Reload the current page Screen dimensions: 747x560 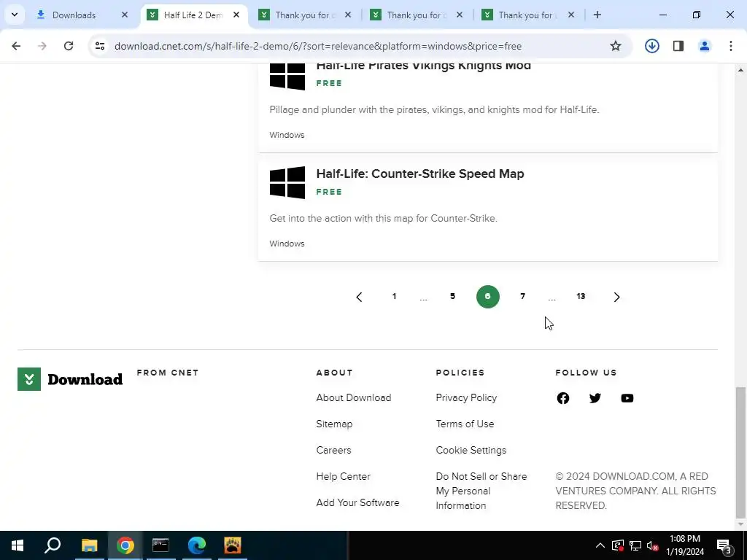pos(69,46)
